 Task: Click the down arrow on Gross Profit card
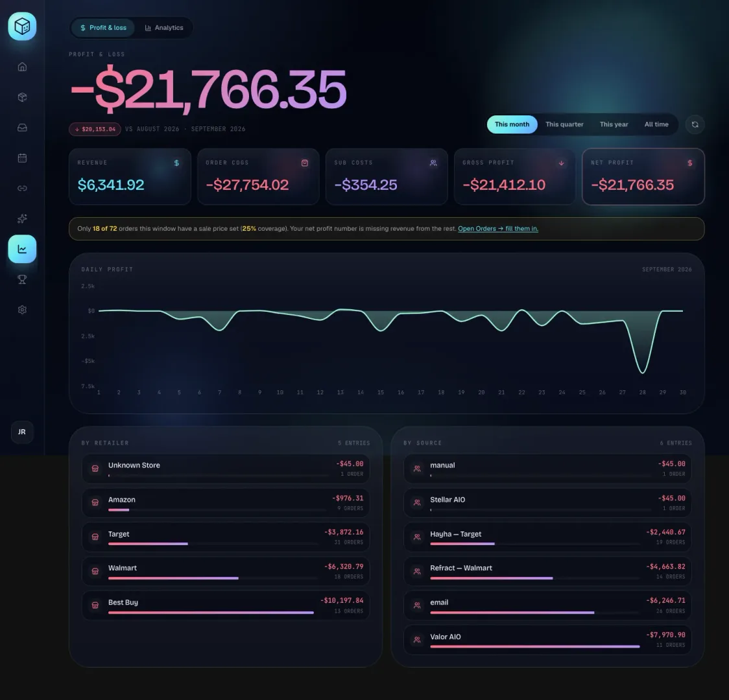[x=562, y=163]
